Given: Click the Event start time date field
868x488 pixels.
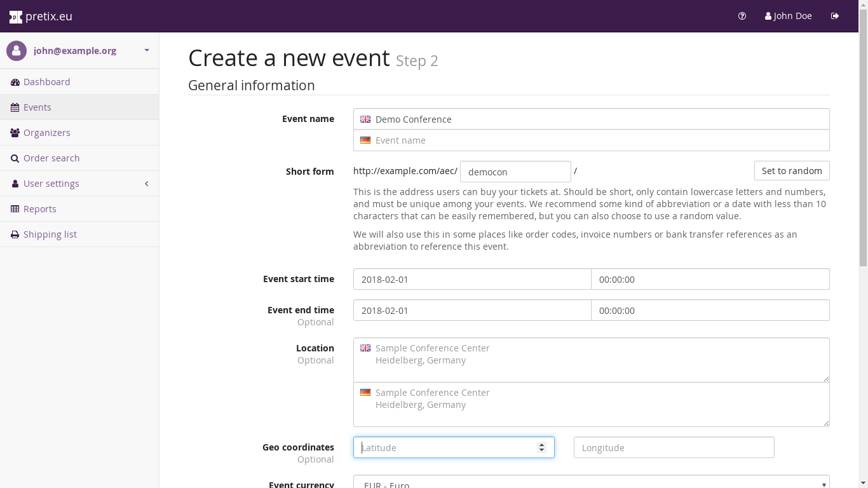Looking at the screenshot, I should point(471,279).
